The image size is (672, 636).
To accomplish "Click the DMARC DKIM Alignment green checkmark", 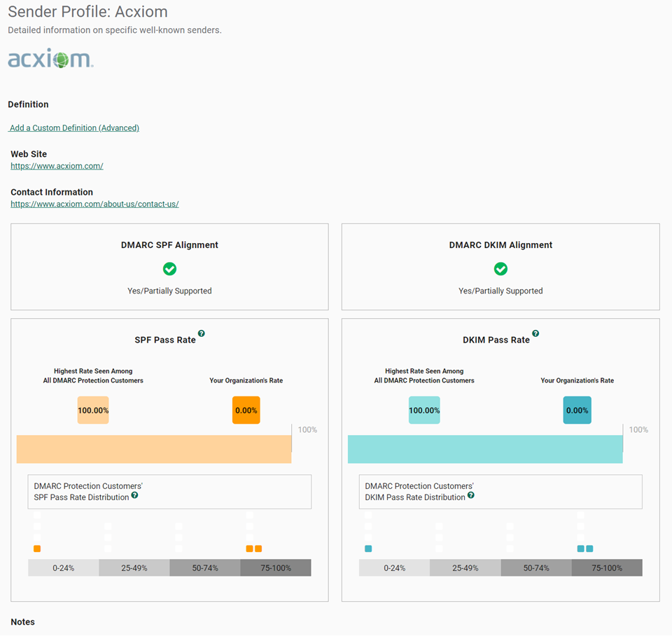I will [x=500, y=269].
